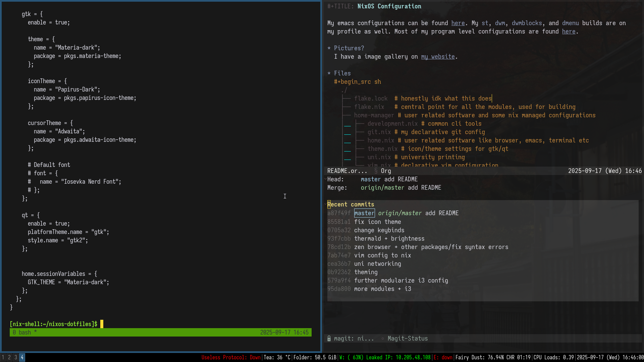The height and width of the screenshot is (362, 644).
Task: Open the first 'here' emacs configurations link
Action: [458, 23]
